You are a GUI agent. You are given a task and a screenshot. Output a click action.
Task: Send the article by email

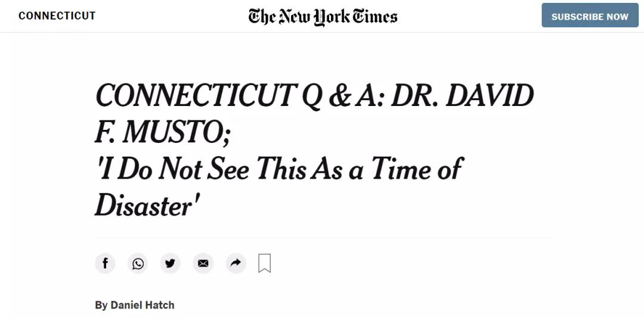203,263
